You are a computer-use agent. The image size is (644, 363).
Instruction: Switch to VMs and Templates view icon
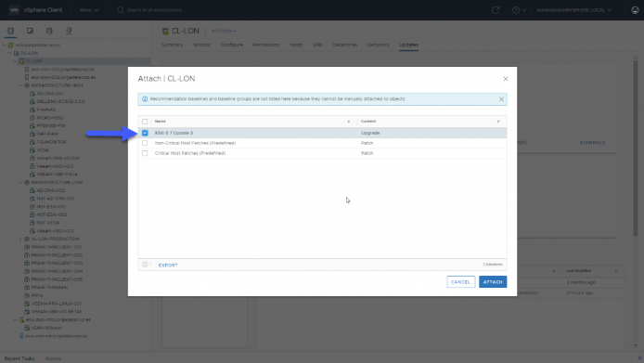[30, 31]
